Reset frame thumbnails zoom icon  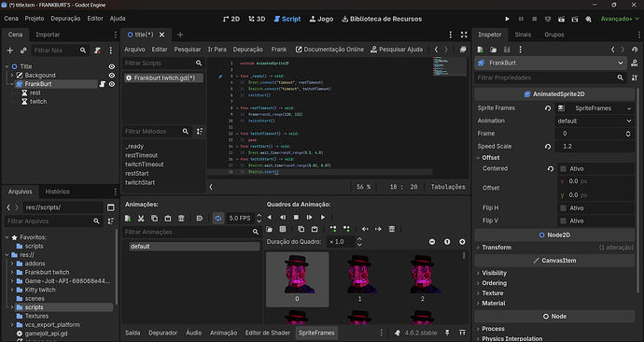[447, 242]
